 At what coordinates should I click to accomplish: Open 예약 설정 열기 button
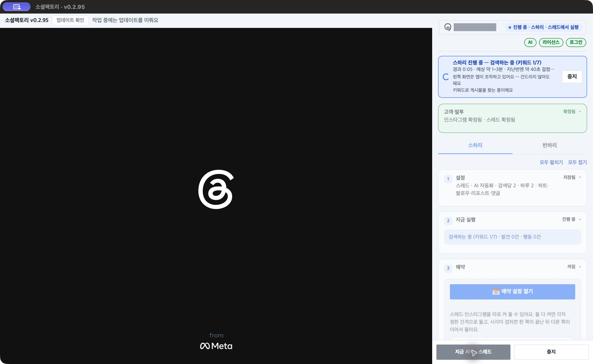pyautogui.click(x=512, y=292)
